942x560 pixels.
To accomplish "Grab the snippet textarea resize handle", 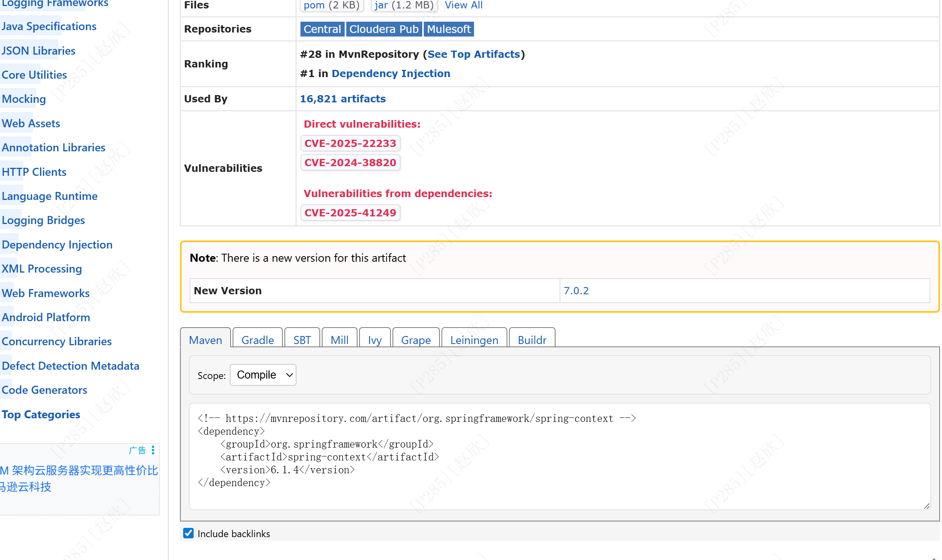I will click(926, 506).
